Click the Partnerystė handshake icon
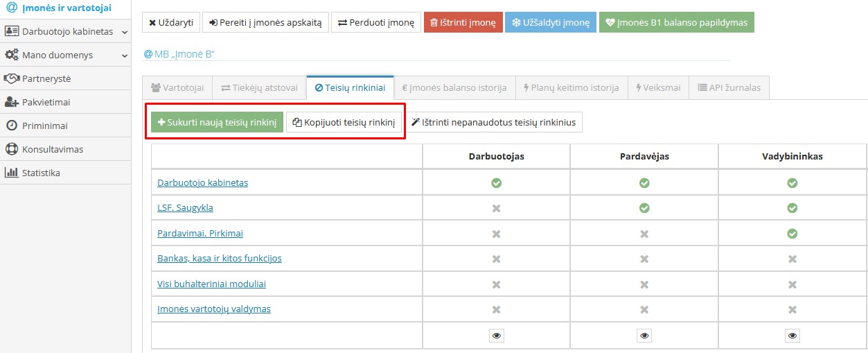This screenshot has width=868, height=353. tap(11, 78)
